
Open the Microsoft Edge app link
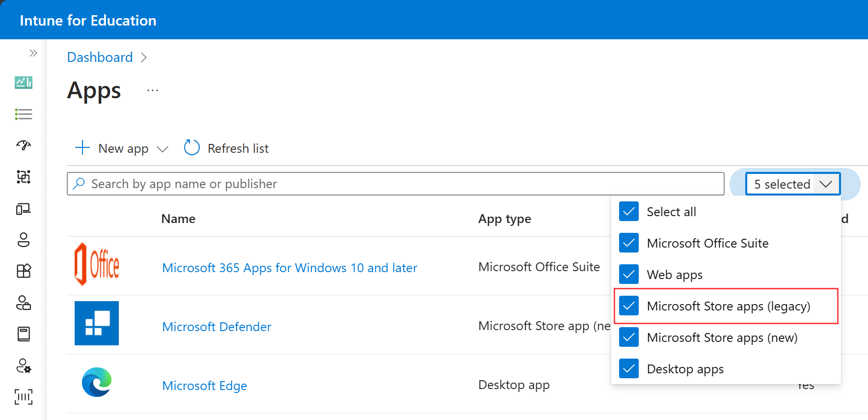[x=205, y=386]
